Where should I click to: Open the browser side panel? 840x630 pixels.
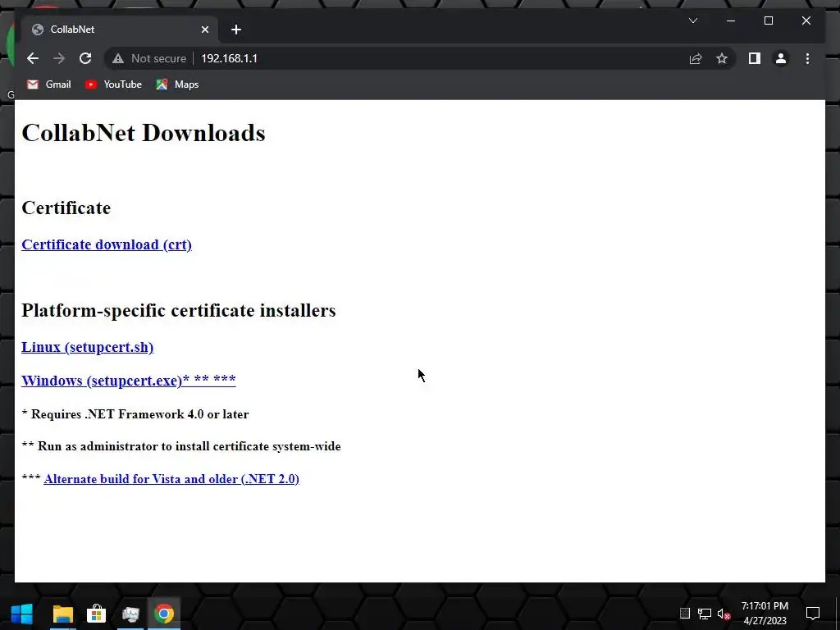pos(755,58)
